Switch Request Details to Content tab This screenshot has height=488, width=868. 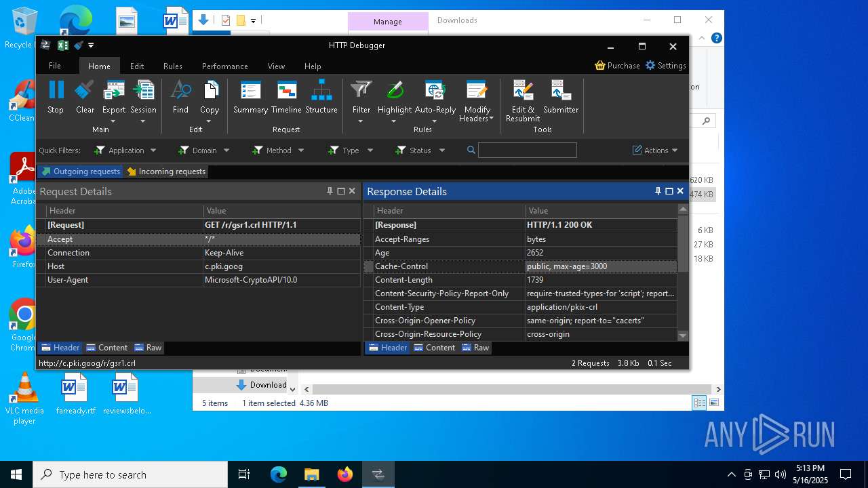(x=106, y=348)
